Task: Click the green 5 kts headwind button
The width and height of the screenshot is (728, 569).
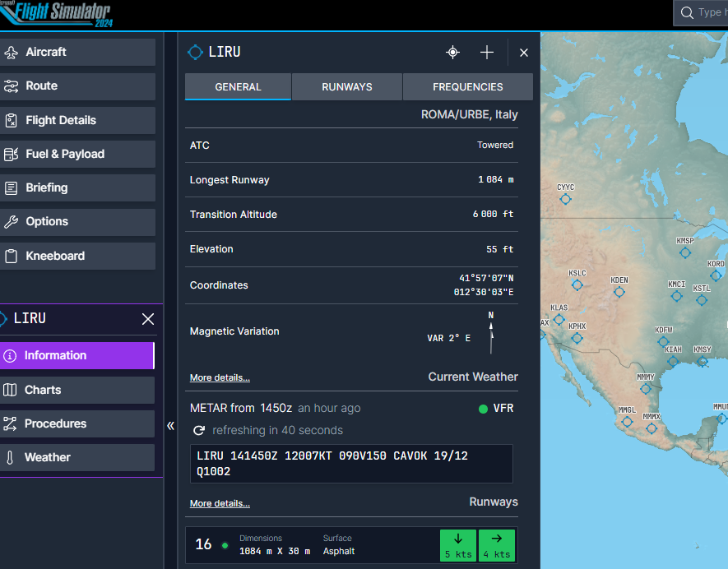Action: [x=458, y=545]
